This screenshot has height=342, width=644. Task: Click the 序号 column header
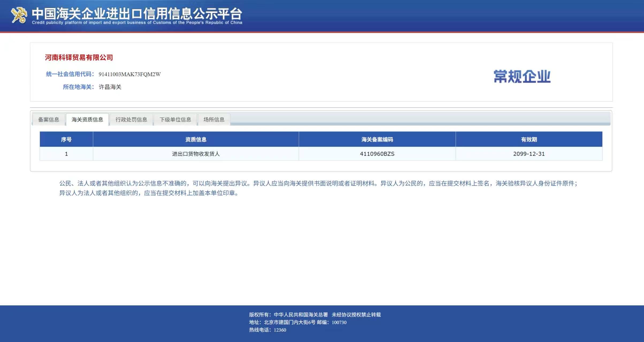66,139
